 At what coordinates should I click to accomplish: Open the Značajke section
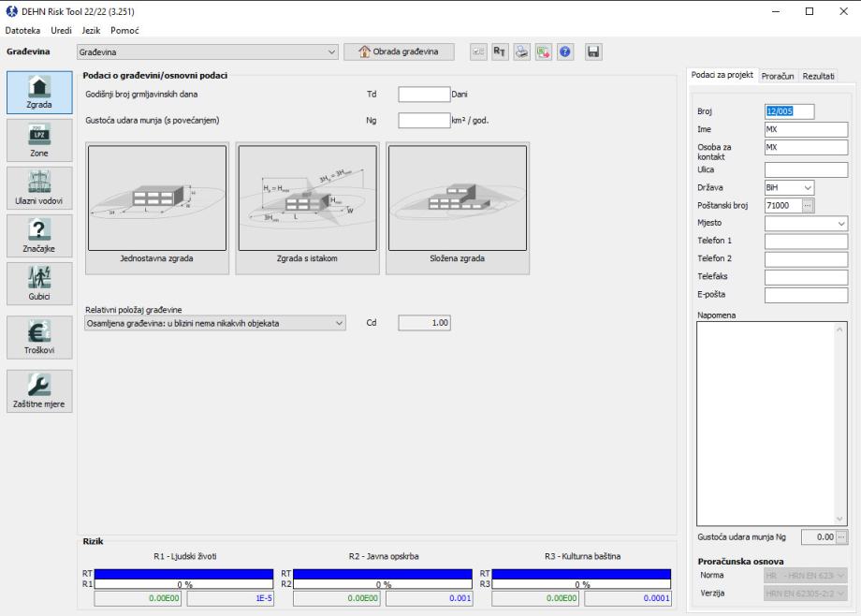[x=39, y=236]
